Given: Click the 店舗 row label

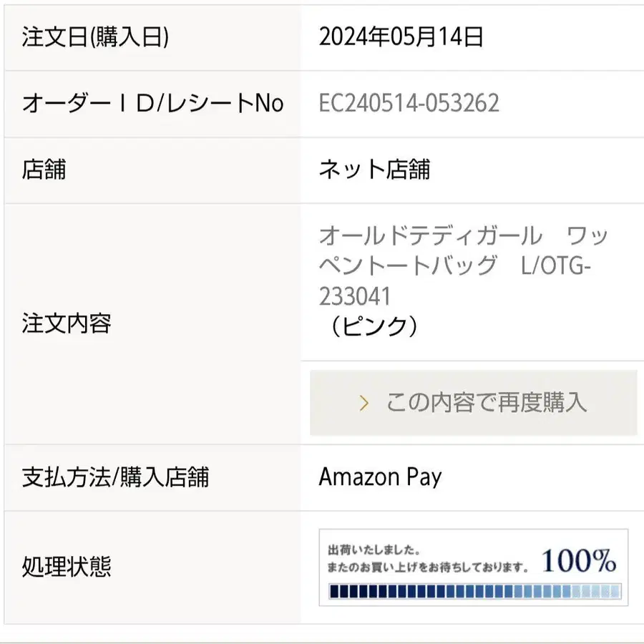Looking at the screenshot, I should [44, 169].
